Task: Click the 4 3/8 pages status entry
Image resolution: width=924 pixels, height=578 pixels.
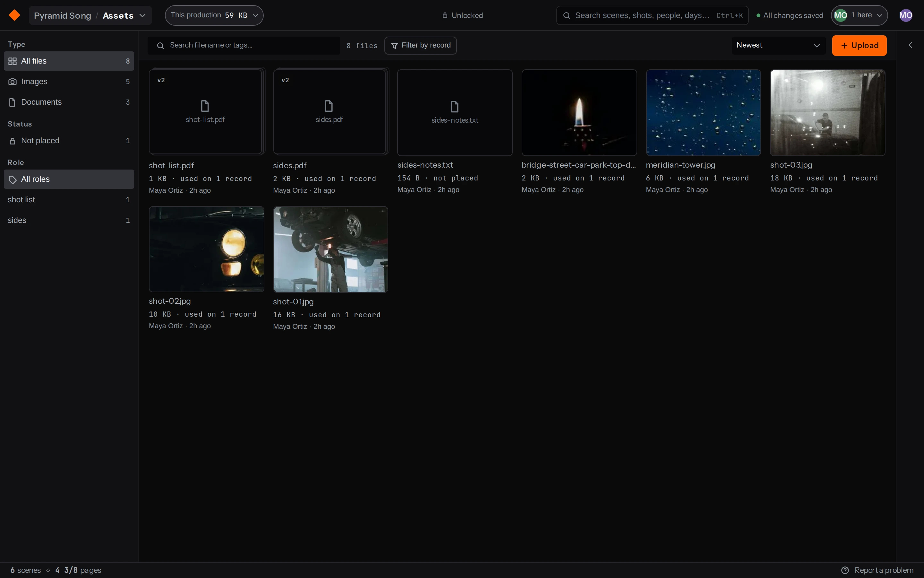Action: click(x=78, y=570)
